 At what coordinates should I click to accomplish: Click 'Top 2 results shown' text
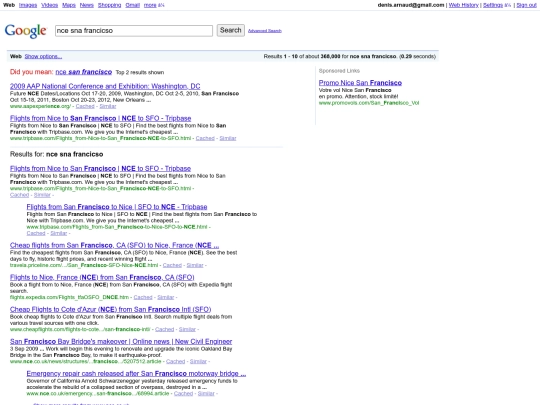tap(140, 72)
